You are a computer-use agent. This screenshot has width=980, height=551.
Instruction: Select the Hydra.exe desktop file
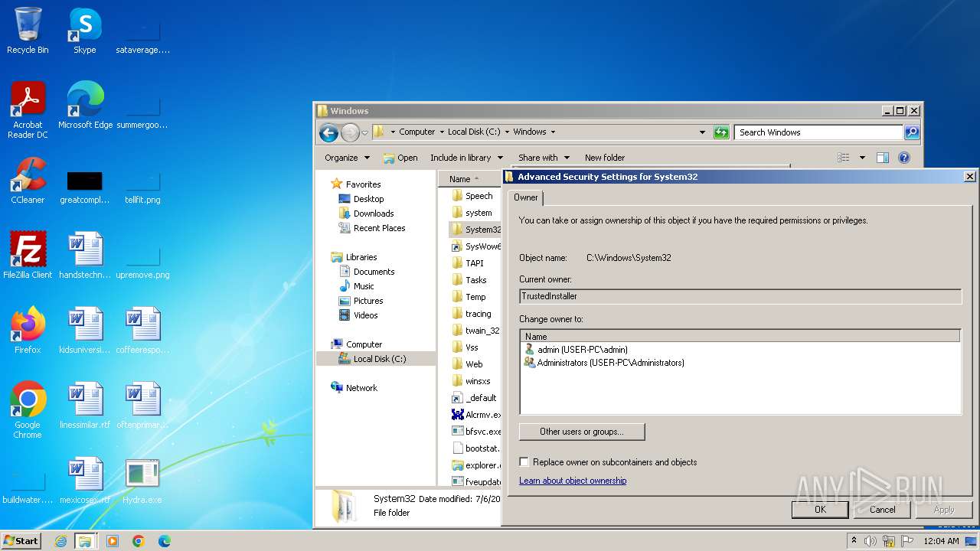tap(142, 480)
